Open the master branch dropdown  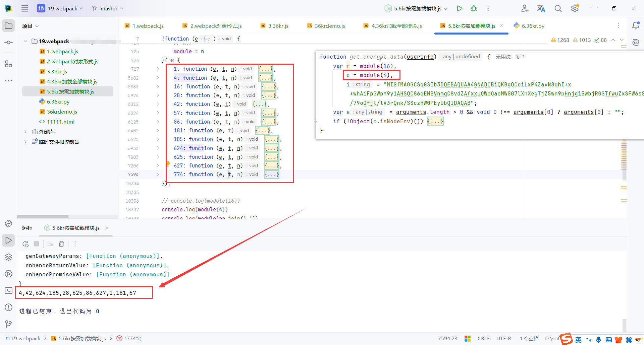[107, 8]
